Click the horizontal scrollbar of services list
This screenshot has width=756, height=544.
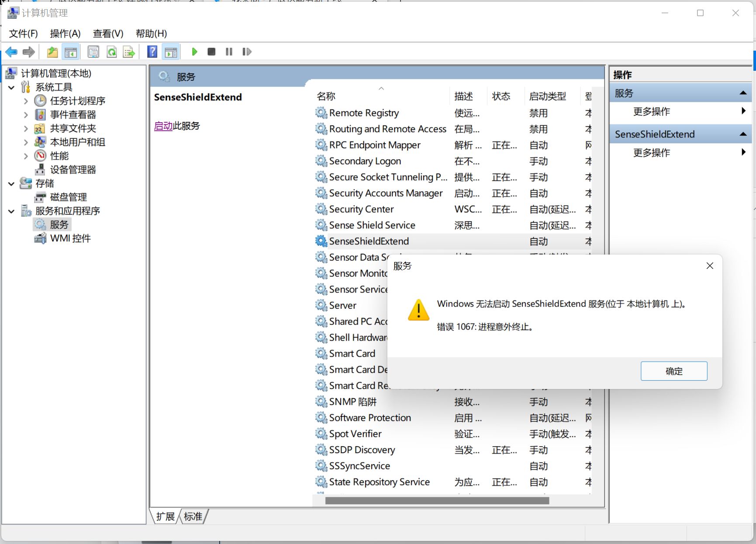[437, 501]
